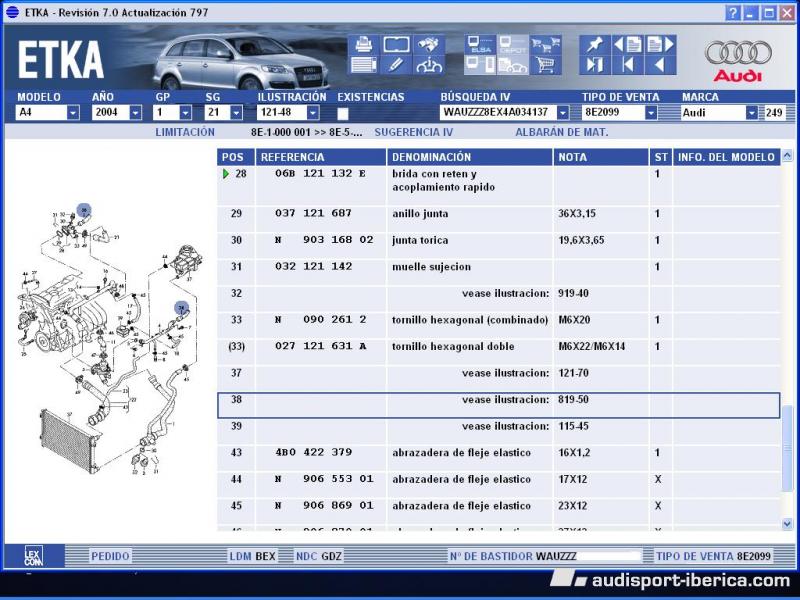The image size is (800, 600).
Task: Click the greyed DEPOT icon
Action: [512, 44]
